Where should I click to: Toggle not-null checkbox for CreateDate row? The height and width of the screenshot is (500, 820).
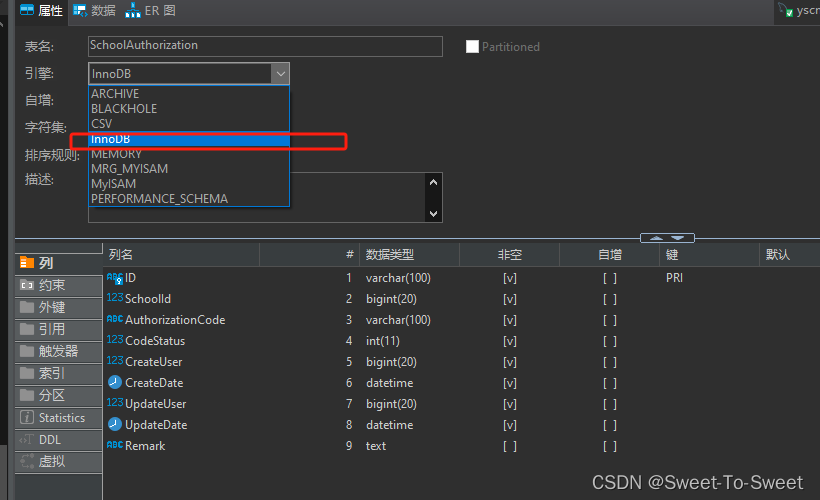point(510,383)
